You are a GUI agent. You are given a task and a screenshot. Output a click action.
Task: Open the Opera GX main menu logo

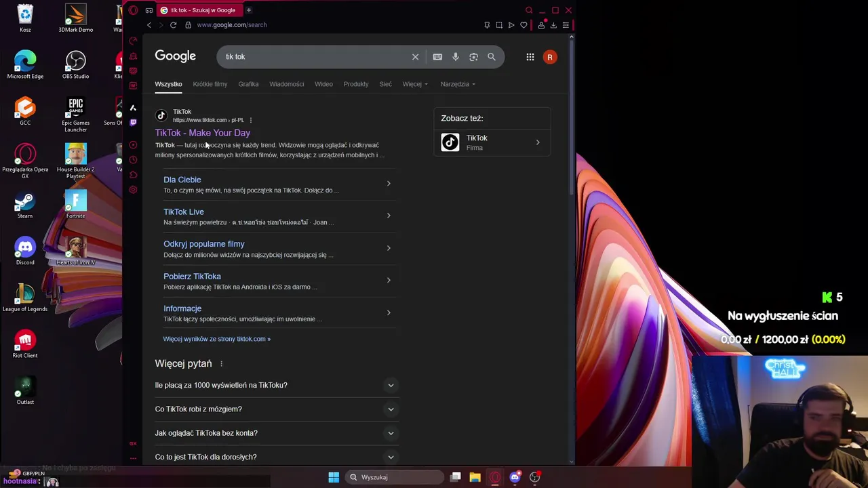(133, 10)
